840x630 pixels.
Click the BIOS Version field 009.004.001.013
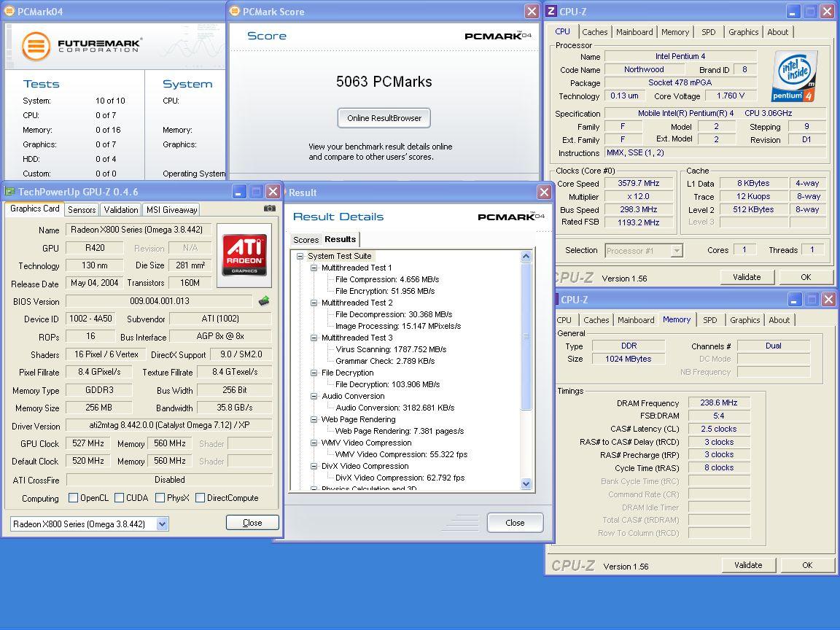point(159,301)
